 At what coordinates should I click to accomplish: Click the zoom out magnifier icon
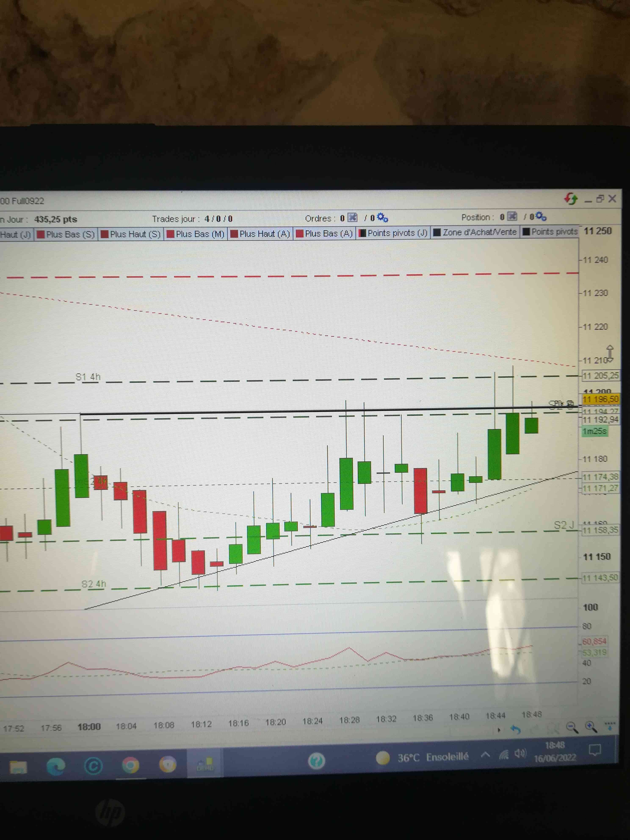572,727
